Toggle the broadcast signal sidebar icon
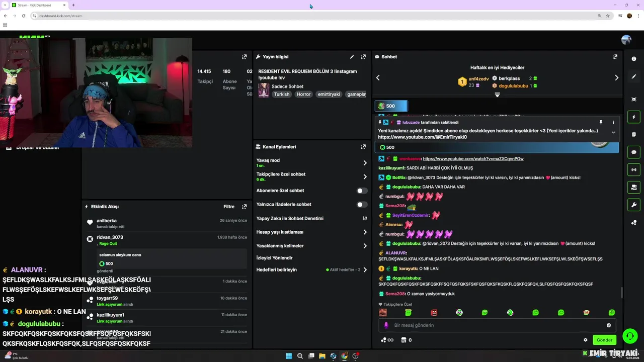The width and height of the screenshot is (644, 362). click(634, 170)
